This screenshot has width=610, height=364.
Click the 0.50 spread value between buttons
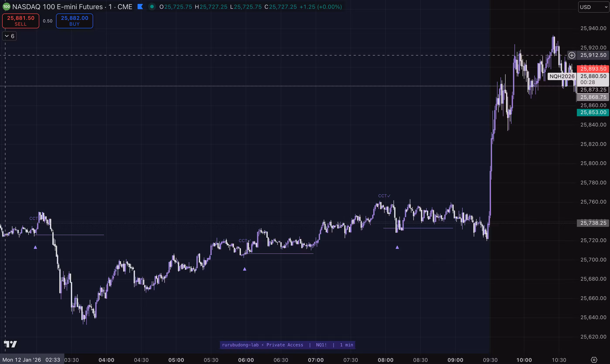pyautogui.click(x=48, y=21)
